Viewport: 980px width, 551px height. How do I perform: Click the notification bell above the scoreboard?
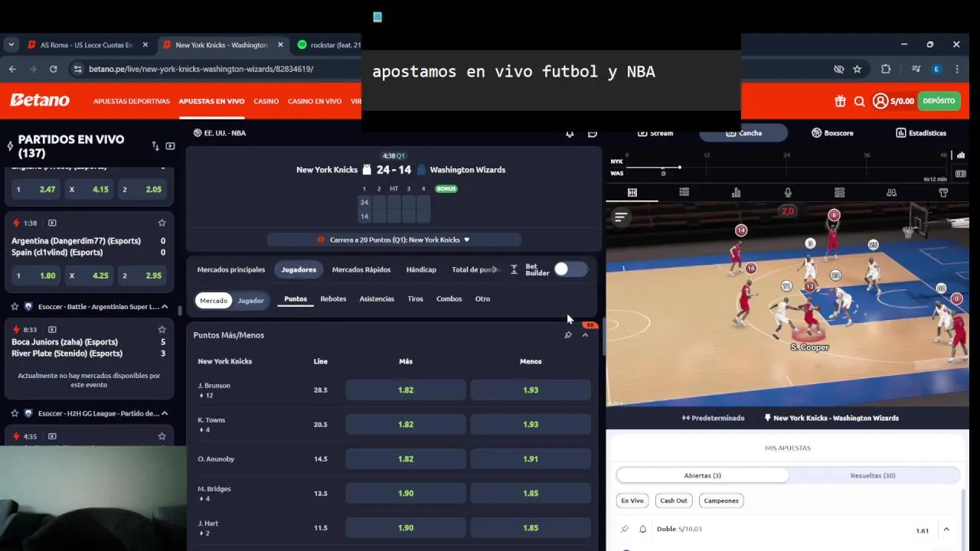[x=570, y=133]
